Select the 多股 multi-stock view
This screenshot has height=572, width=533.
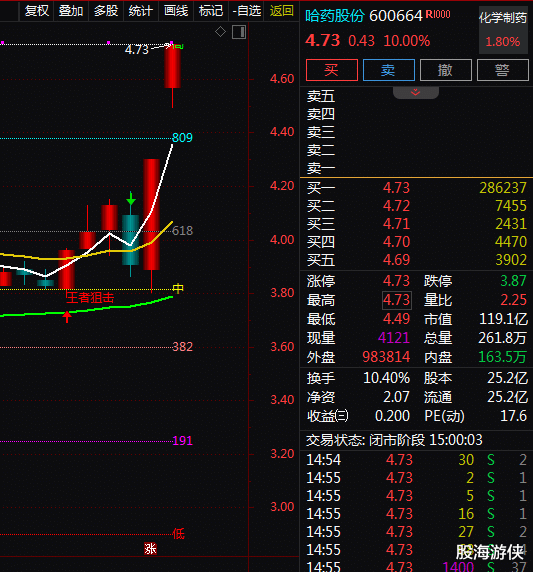(106, 11)
